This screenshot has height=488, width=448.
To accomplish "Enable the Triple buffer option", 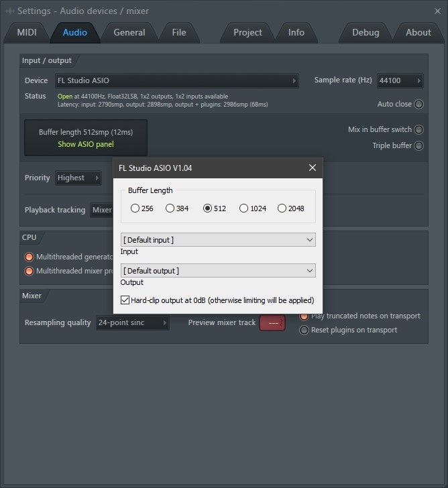I will tap(418, 145).
